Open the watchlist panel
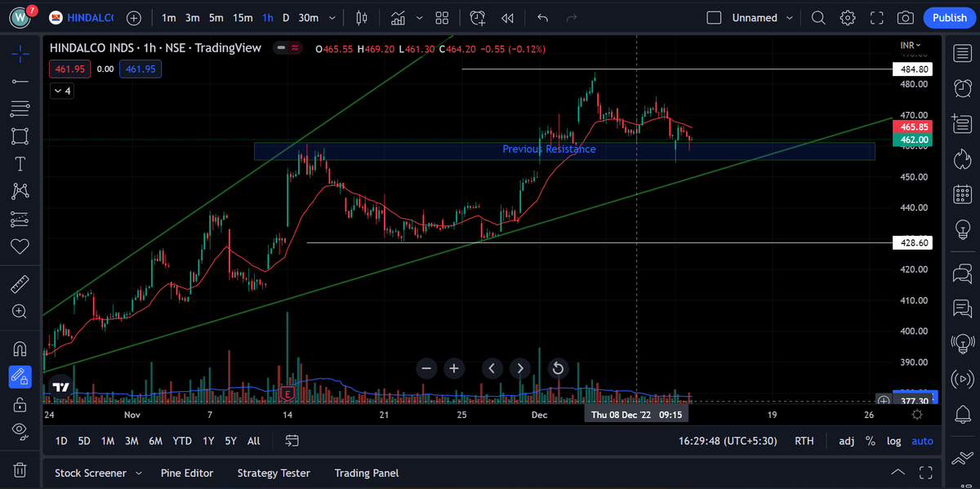Viewport: 980px width, 489px height. pos(962,54)
